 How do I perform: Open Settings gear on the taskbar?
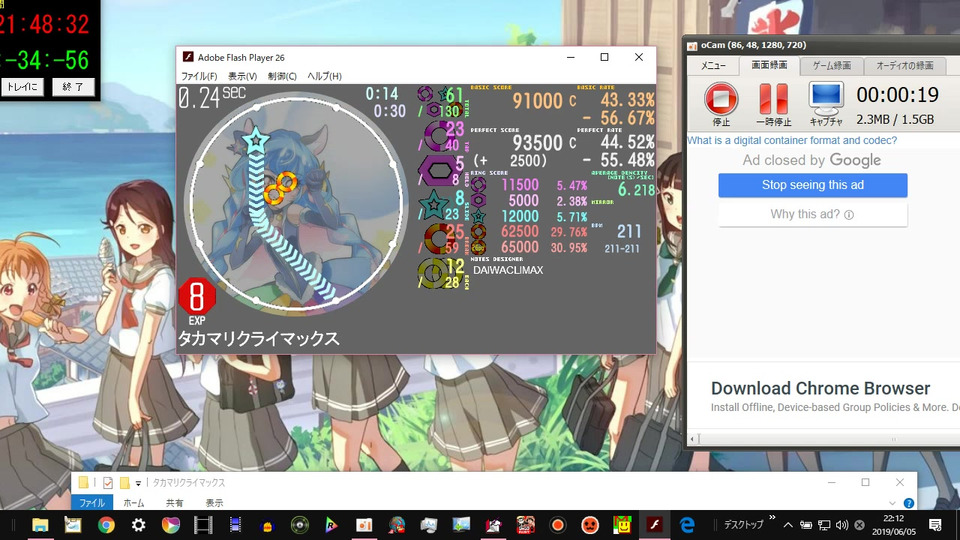pos(138,525)
